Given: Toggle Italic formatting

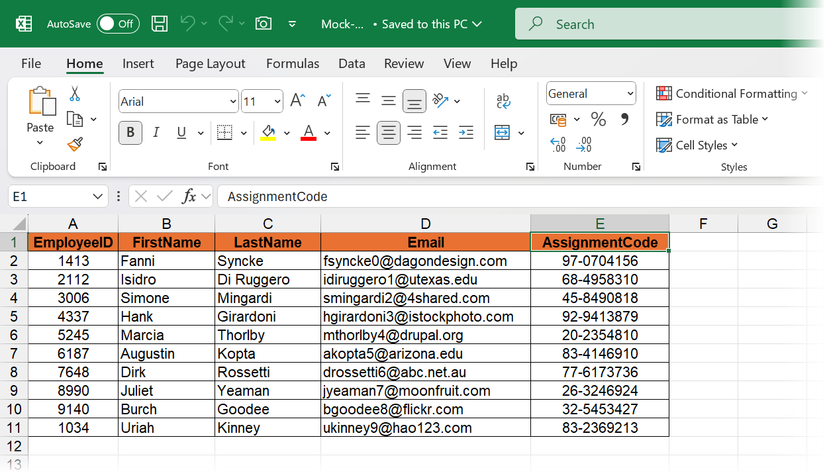Looking at the screenshot, I should (156, 132).
